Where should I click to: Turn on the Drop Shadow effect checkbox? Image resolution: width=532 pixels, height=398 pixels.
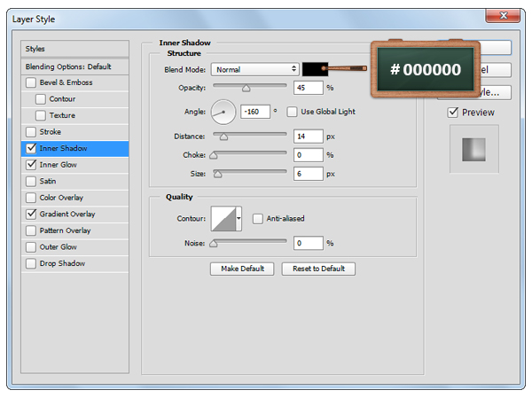tap(32, 263)
